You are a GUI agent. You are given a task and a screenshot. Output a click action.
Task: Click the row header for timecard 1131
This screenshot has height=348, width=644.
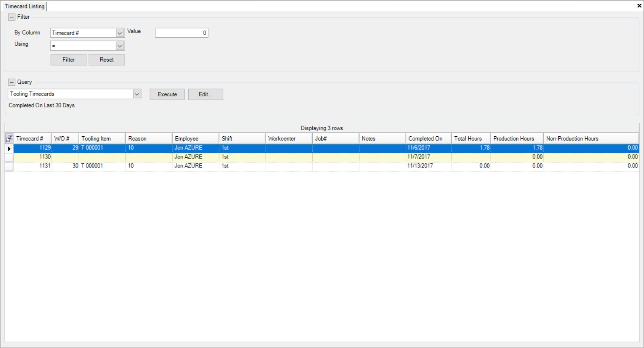pos(9,166)
